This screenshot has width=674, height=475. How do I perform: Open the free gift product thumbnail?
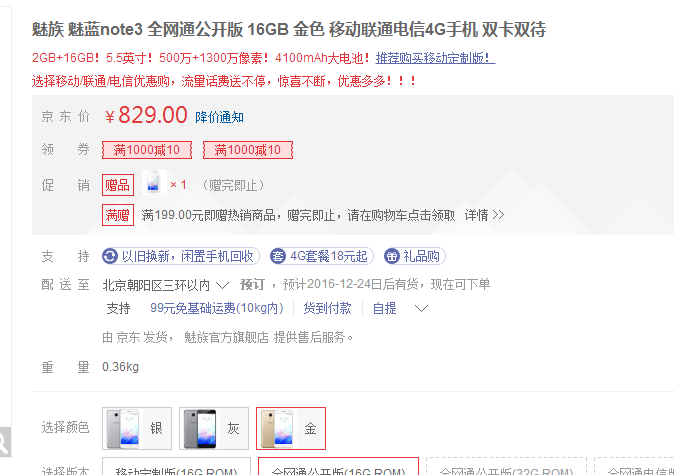(x=154, y=183)
